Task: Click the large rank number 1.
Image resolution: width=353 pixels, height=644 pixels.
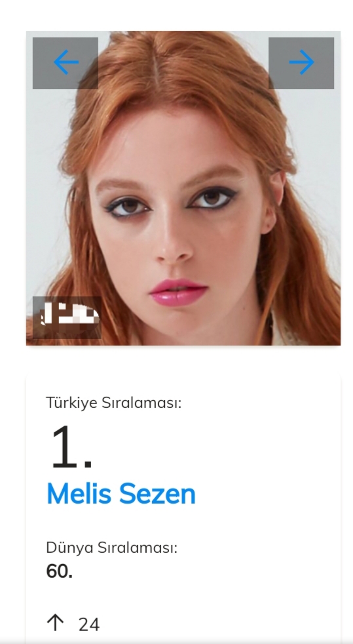Action: tap(72, 447)
